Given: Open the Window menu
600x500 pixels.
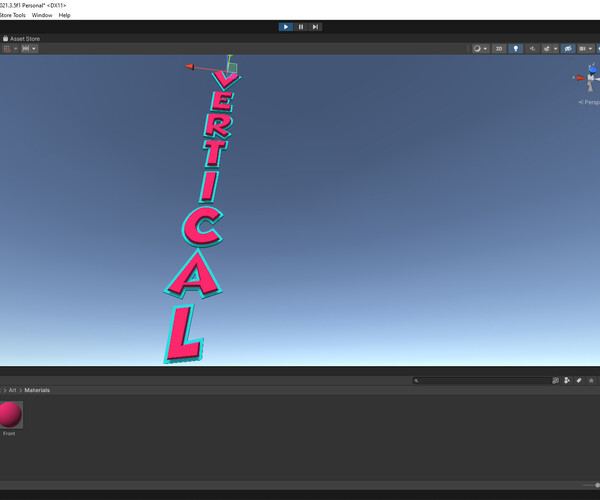Looking at the screenshot, I should tap(42, 15).
